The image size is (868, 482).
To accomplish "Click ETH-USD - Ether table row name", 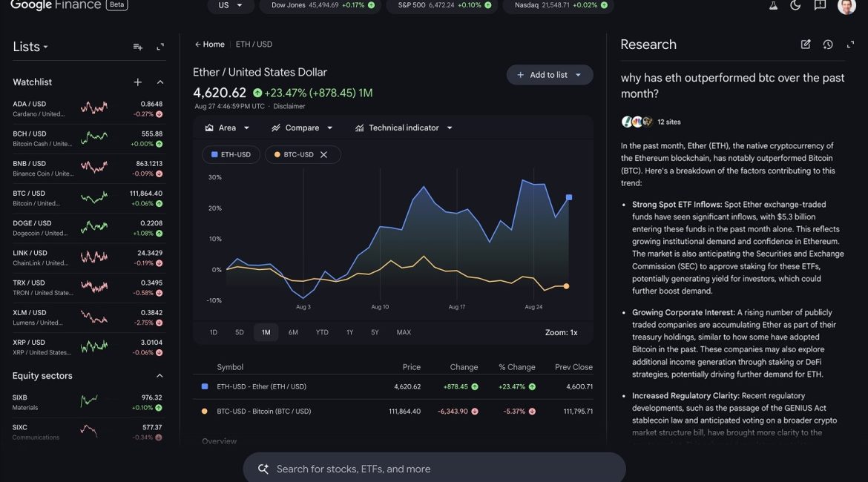I will 261,387.
